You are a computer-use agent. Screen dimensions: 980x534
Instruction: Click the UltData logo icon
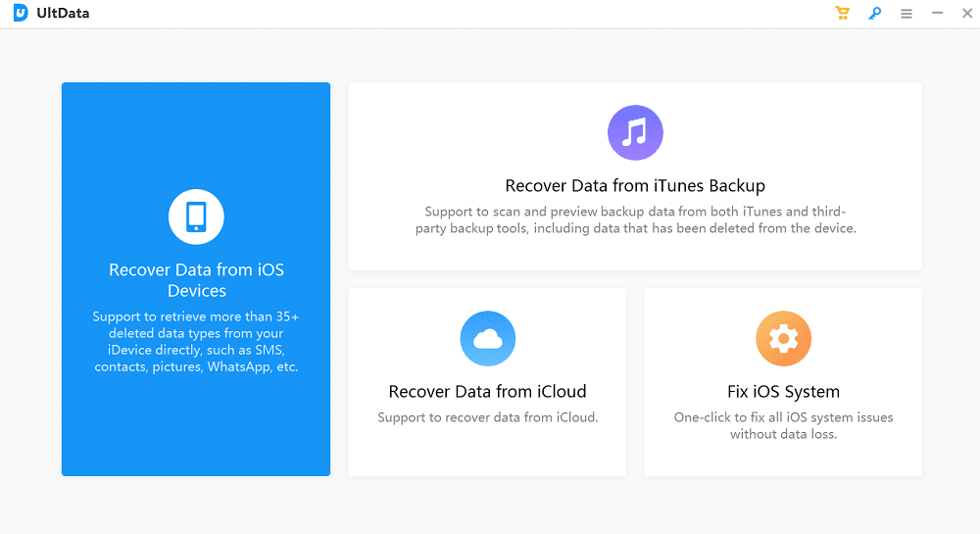tap(21, 14)
